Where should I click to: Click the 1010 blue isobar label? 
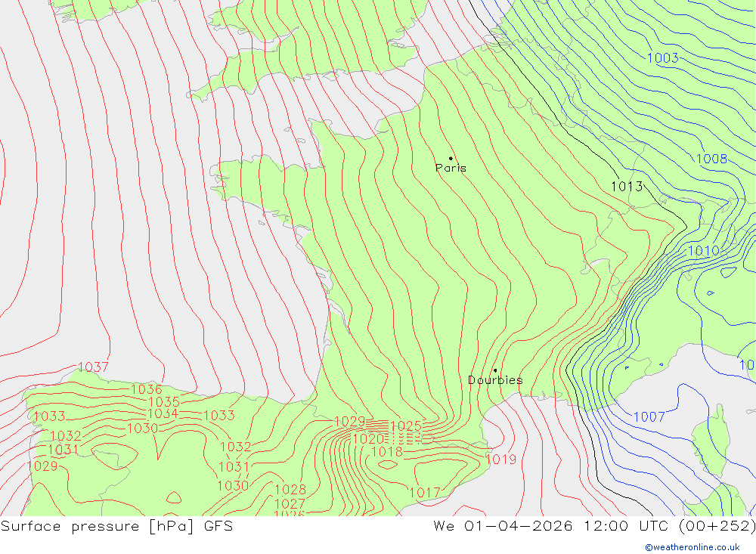pos(704,251)
